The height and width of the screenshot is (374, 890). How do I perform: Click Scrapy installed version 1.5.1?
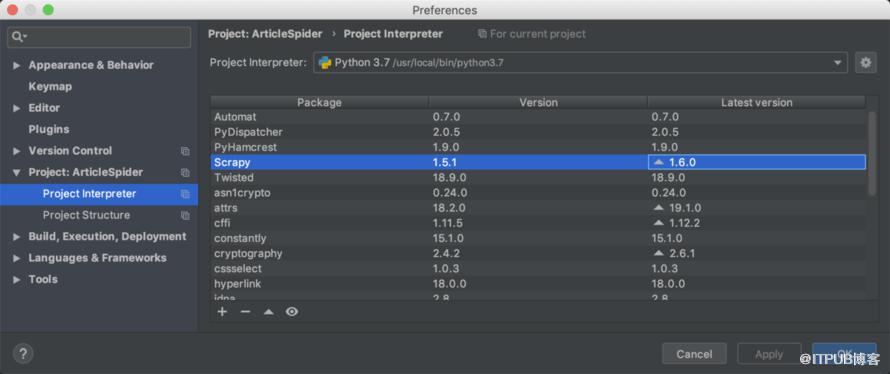point(445,162)
